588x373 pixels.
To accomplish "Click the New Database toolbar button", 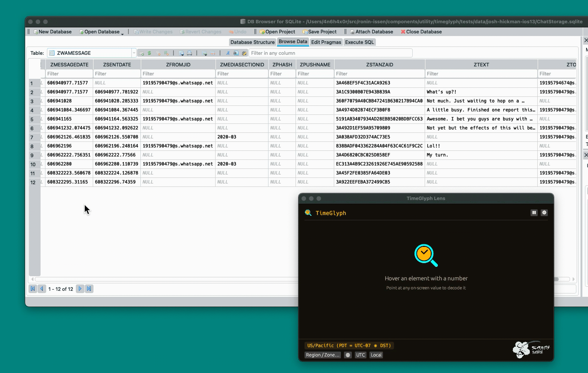I will [x=53, y=32].
